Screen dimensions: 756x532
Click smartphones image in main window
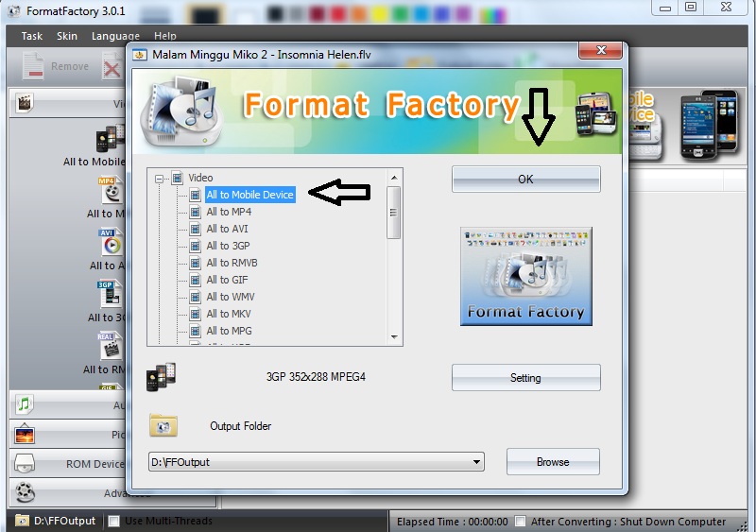pos(709,125)
